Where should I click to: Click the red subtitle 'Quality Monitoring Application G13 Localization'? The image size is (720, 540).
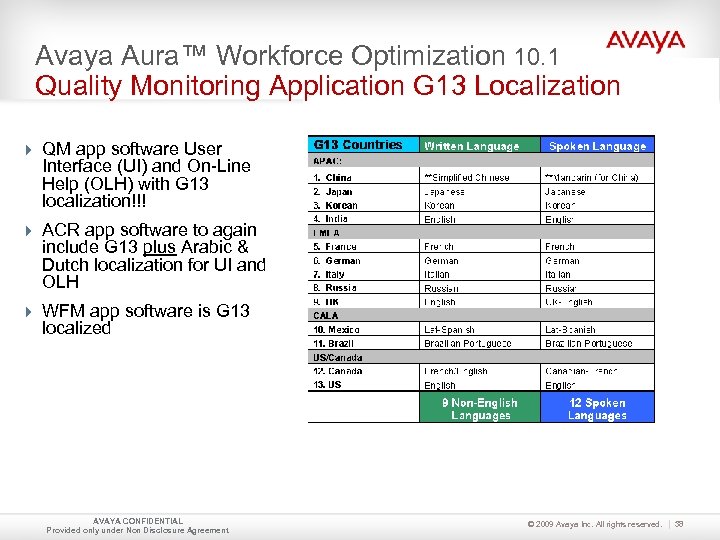pyautogui.click(x=327, y=86)
